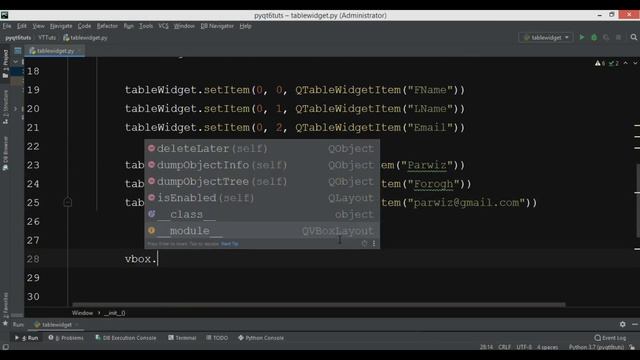640x360 pixels.
Task: Open the Structure sidebar panel
Action: (5, 107)
